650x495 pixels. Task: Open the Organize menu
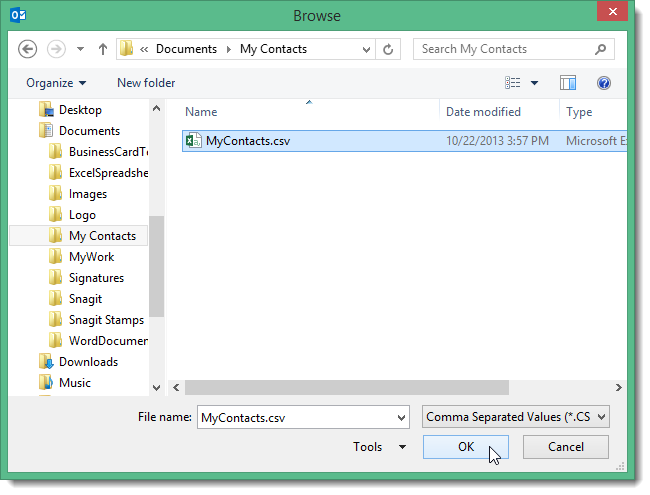coord(56,83)
